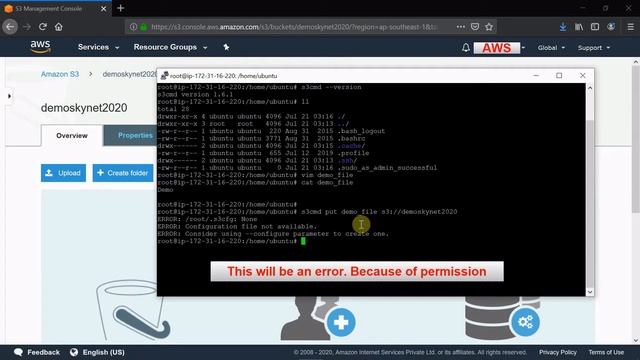Click the Upload button
This screenshot has height=360, width=640.
(63, 173)
